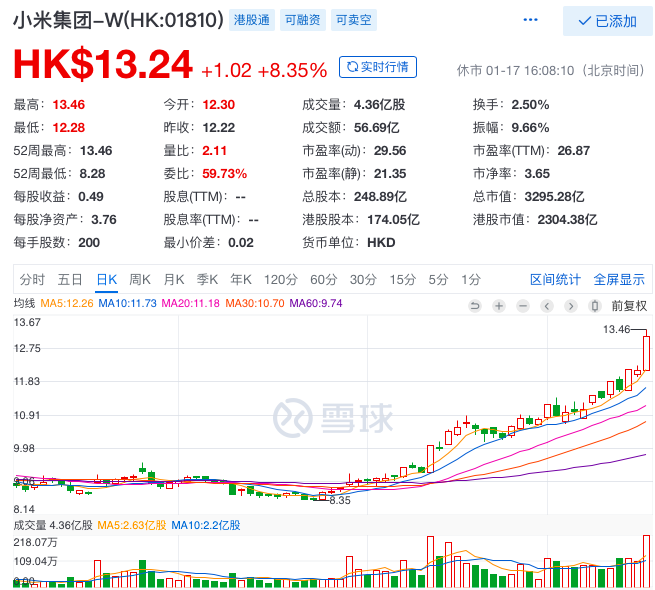Click the 市净率 value 3.65
The image size is (655, 590).
coord(538,173)
